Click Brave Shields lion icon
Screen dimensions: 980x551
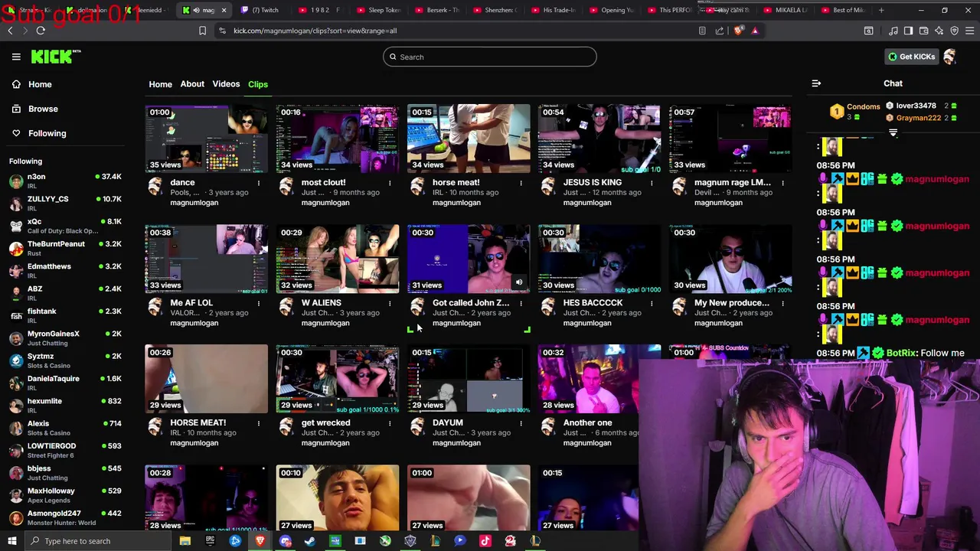(x=739, y=31)
